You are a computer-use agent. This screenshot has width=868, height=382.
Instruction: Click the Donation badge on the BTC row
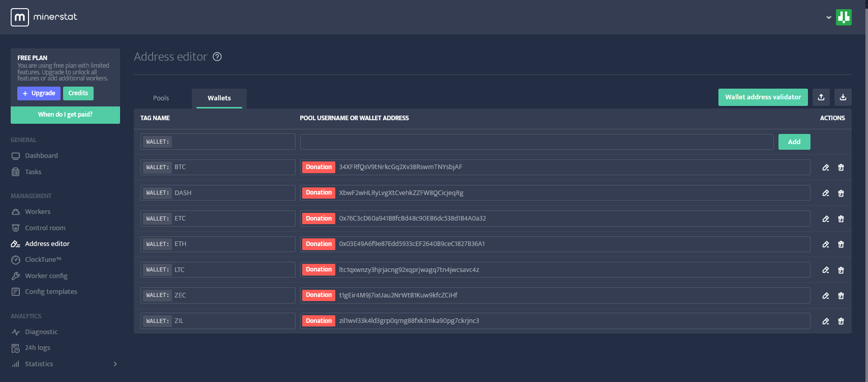(x=319, y=167)
